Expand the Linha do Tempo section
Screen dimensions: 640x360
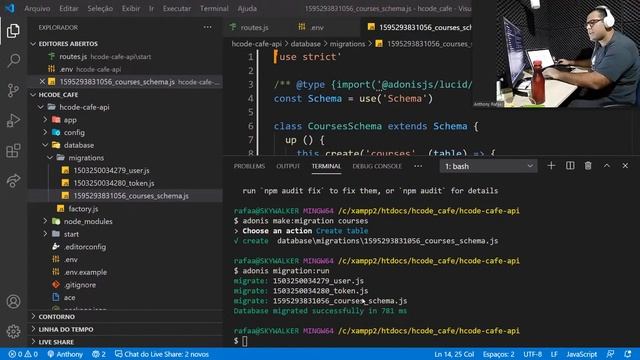tap(125, 329)
